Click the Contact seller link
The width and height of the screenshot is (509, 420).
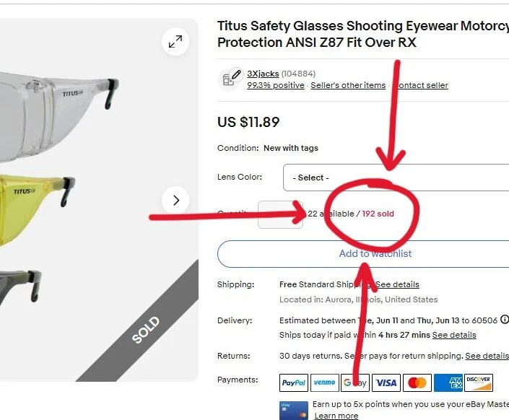point(421,85)
